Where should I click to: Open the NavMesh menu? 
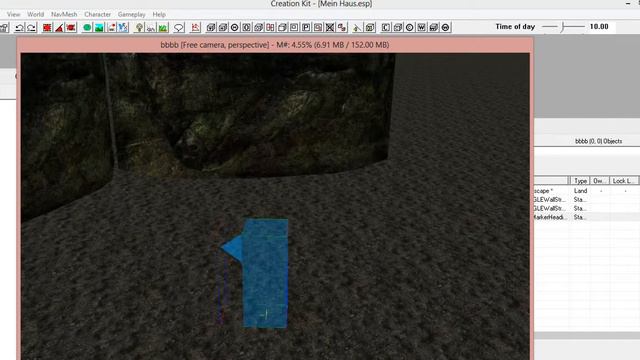(64, 14)
